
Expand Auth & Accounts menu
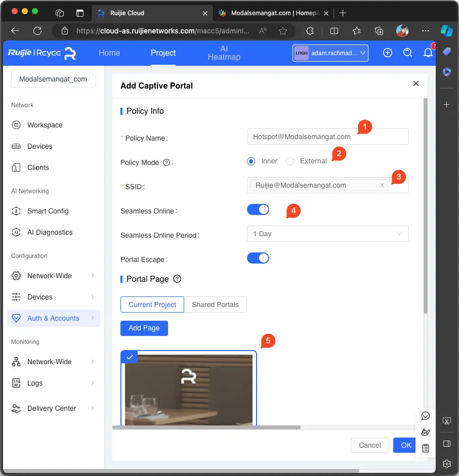54,318
